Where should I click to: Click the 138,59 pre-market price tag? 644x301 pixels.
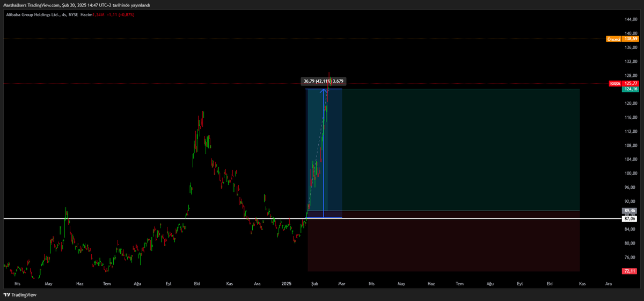click(630, 39)
